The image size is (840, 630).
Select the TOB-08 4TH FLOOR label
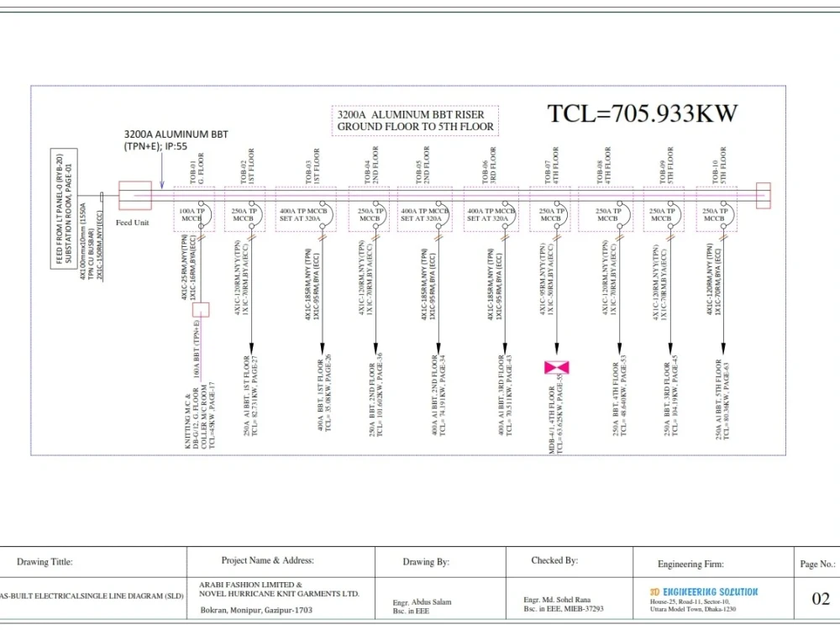pyautogui.click(x=603, y=165)
